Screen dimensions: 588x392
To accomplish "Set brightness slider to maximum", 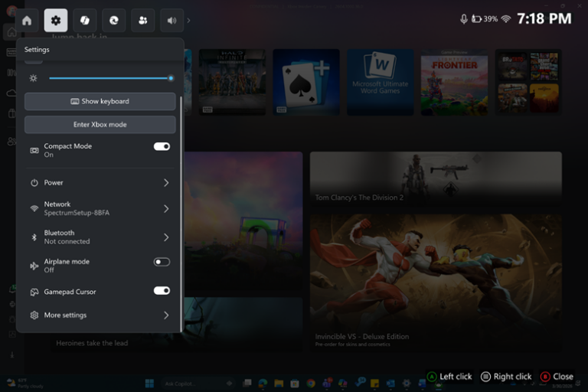I will click(x=171, y=78).
